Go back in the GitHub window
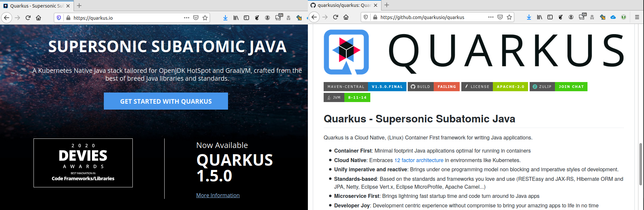The width and height of the screenshot is (644, 210). (x=314, y=17)
